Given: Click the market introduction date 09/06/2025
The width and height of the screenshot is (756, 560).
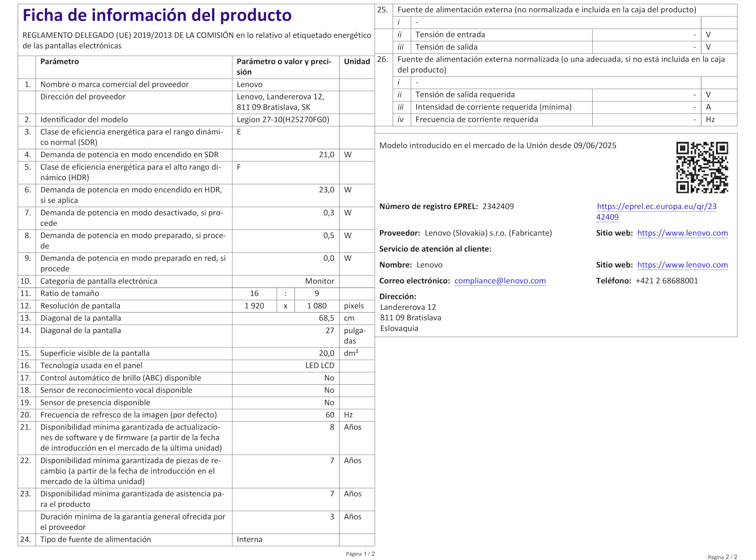Looking at the screenshot, I should (595, 146).
